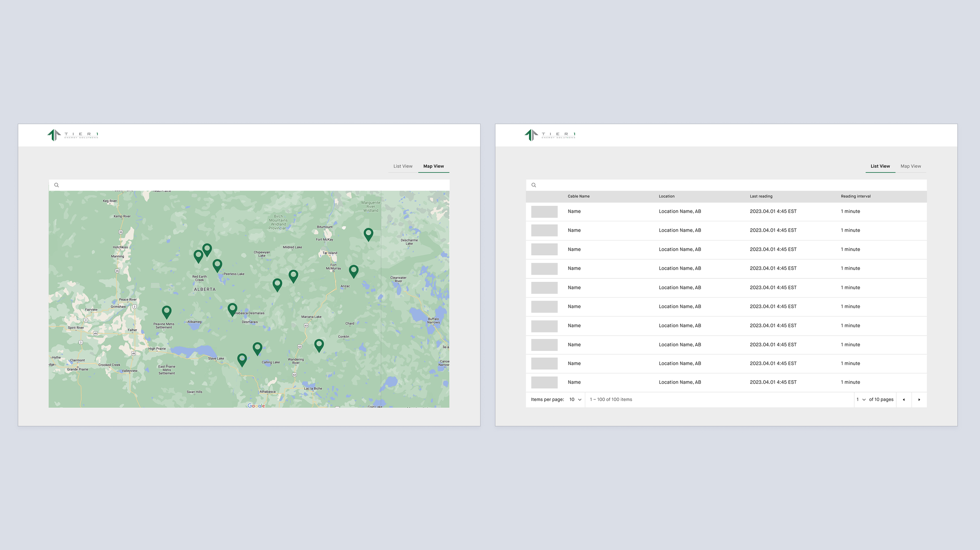
Task: Open the page number dropdown
Action: pyautogui.click(x=861, y=399)
